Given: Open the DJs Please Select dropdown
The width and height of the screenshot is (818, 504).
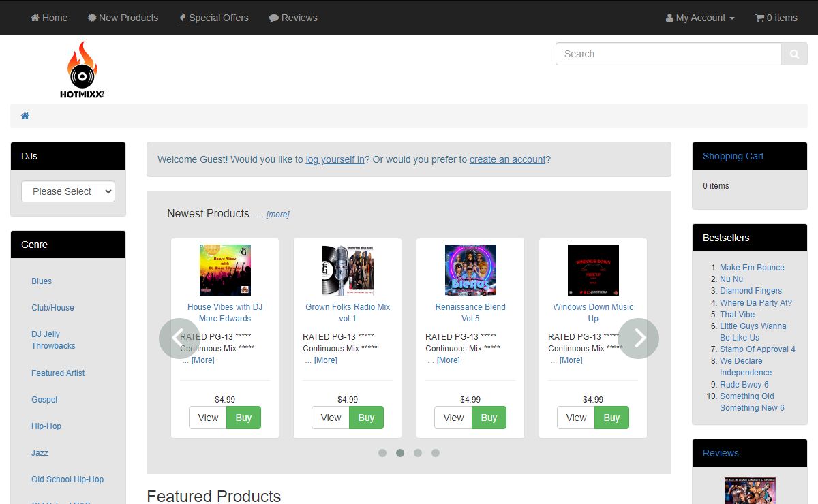Looking at the screenshot, I should pos(68,191).
